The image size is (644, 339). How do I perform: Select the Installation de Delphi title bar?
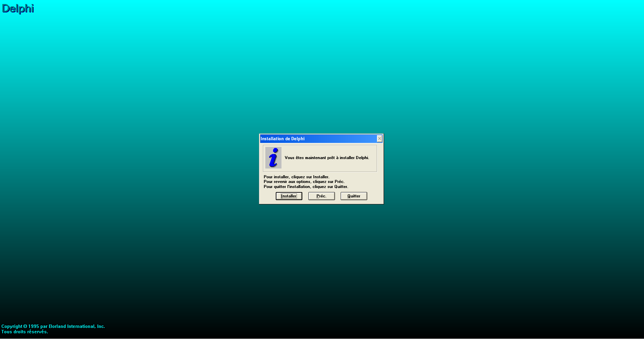coord(321,139)
